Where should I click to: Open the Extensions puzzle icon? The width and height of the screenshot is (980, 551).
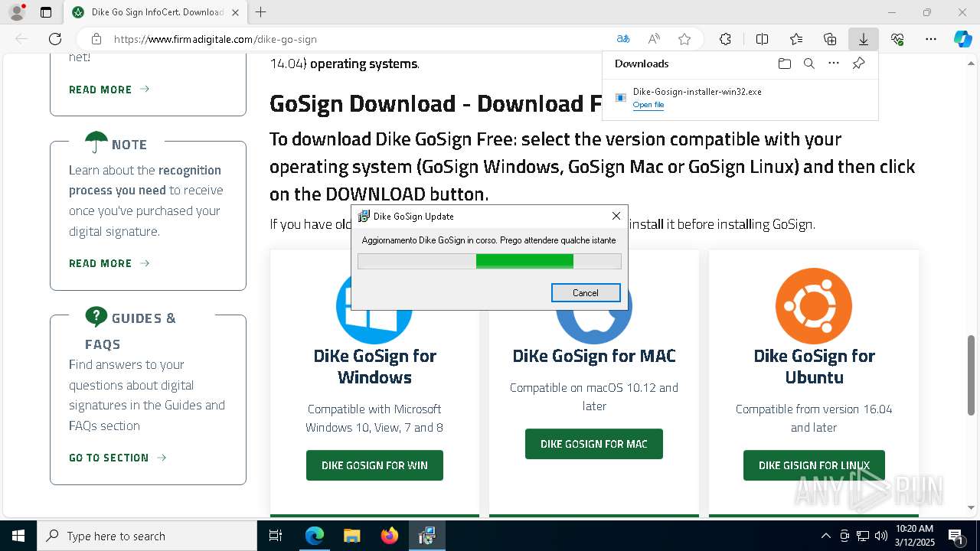725,39
